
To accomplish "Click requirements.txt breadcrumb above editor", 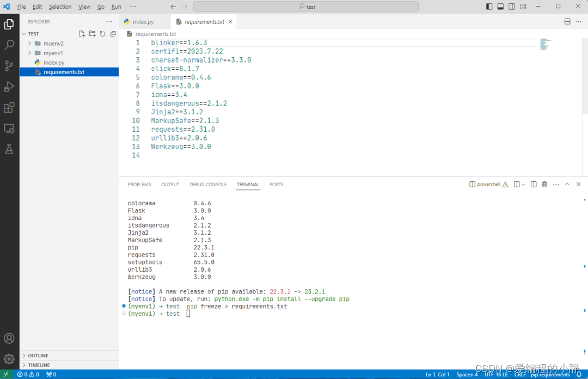I will [156, 34].
